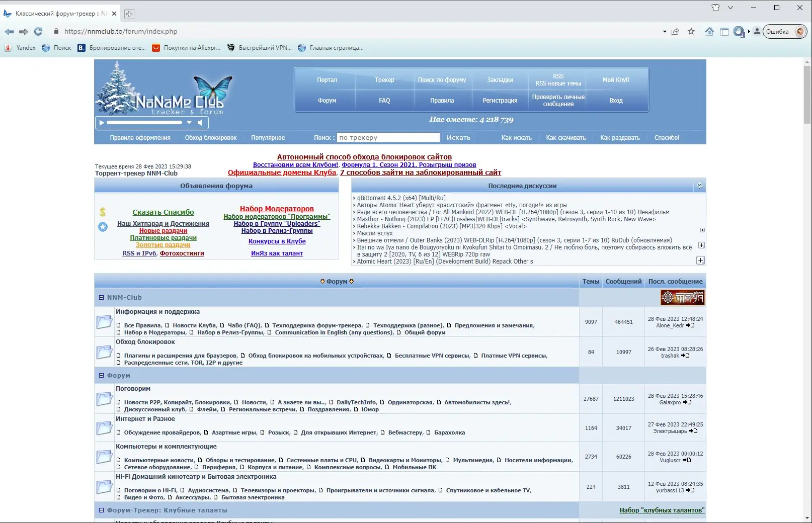Open Поиск по форуму menu item

pos(442,80)
